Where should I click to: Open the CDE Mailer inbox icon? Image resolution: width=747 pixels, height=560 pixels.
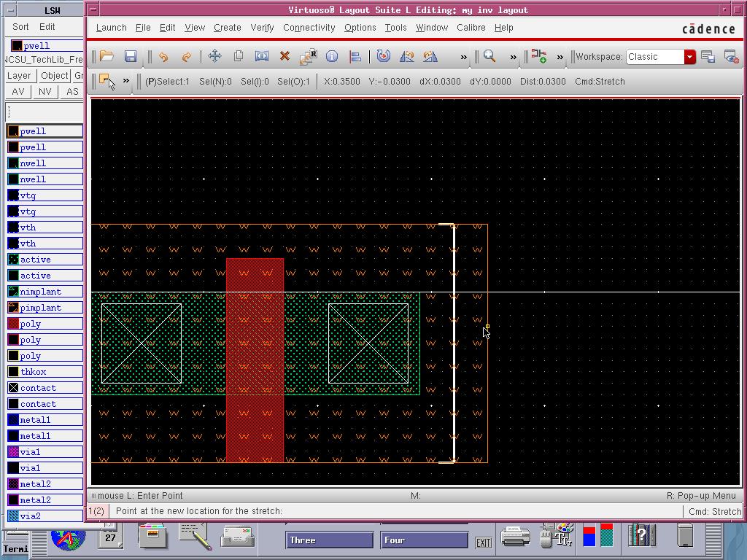point(238,537)
